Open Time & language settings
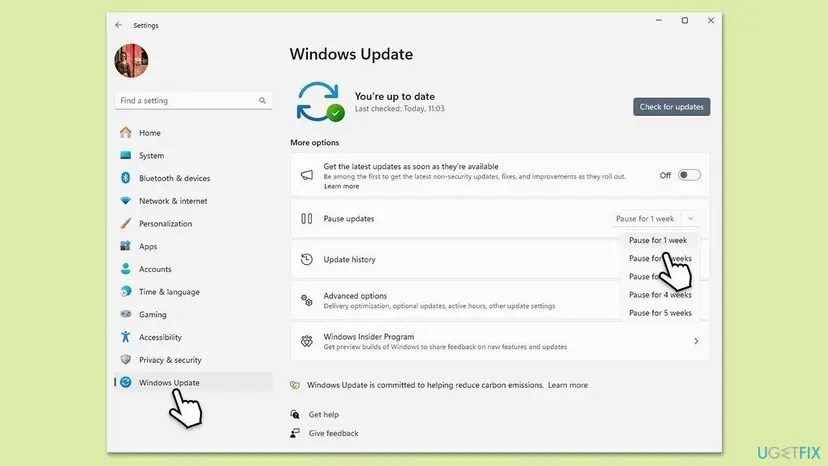Screen dimensions: 828x466 (193, 292)
